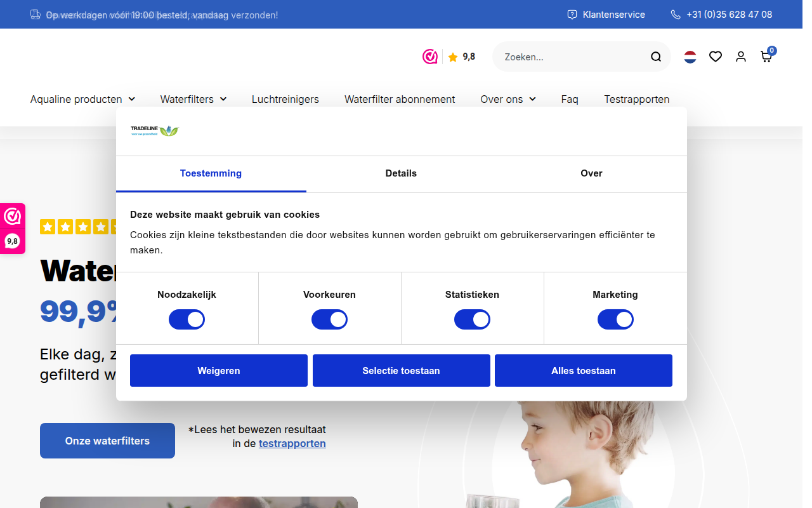Click the Selectie toestaan button
Viewport: 812px width, 508px height.
(x=401, y=371)
